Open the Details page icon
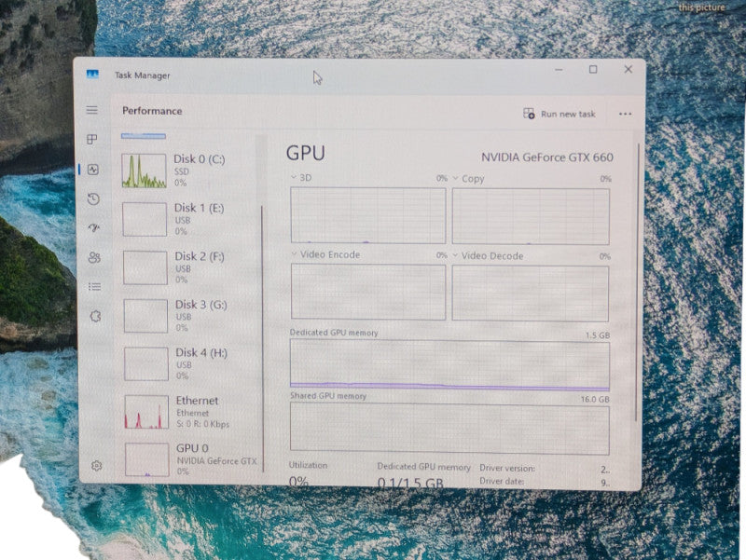This screenshot has height=560, width=746. 95,287
